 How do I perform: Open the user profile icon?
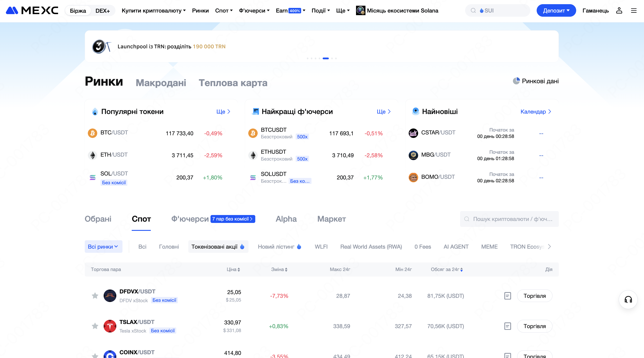pos(619,11)
